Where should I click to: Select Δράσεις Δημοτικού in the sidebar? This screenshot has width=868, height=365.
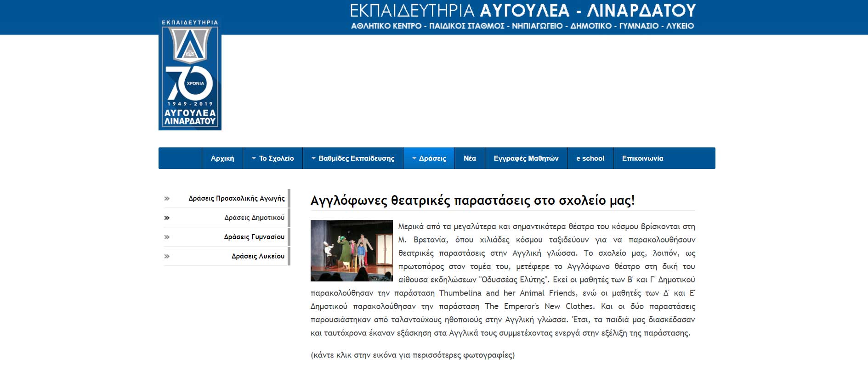pos(254,218)
